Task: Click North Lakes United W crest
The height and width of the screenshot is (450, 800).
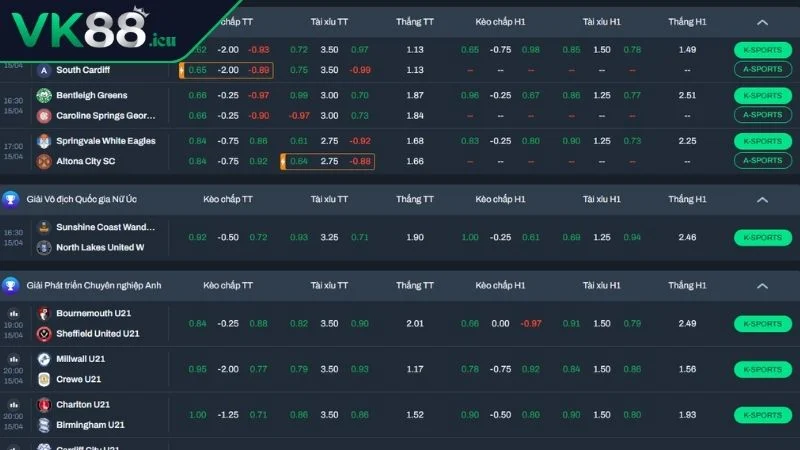Action: coord(44,247)
